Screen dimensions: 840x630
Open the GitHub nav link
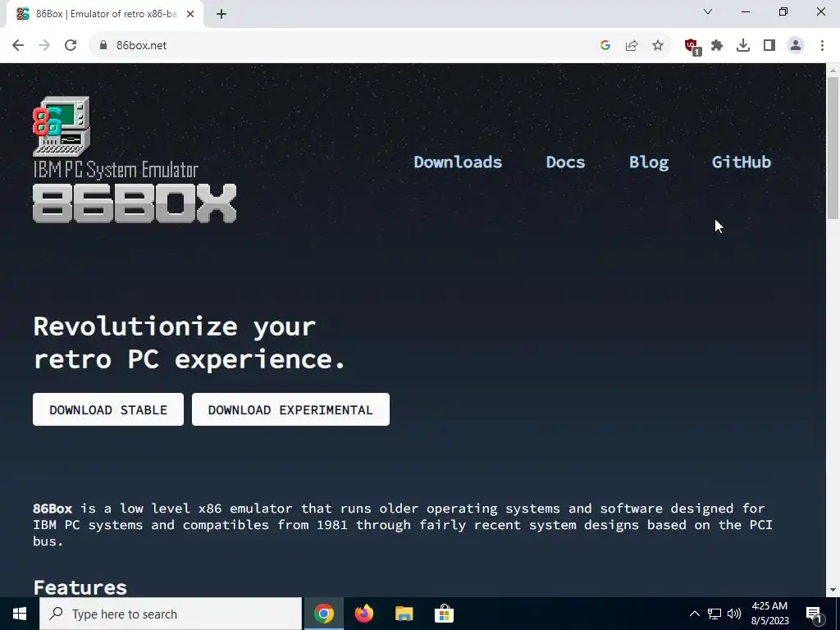point(742,162)
